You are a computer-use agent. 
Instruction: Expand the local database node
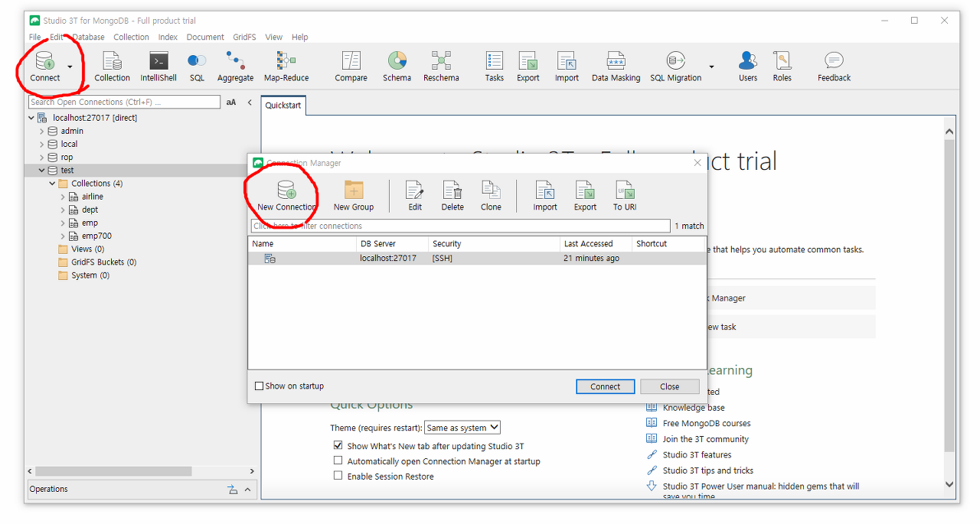tap(42, 144)
